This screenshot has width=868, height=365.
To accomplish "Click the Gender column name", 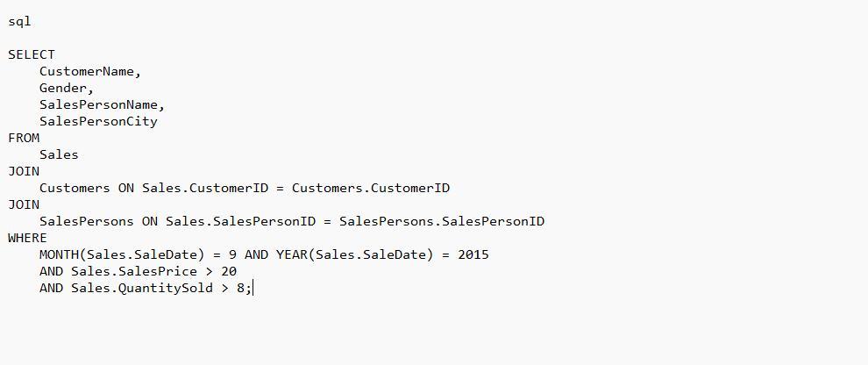I will point(63,88).
